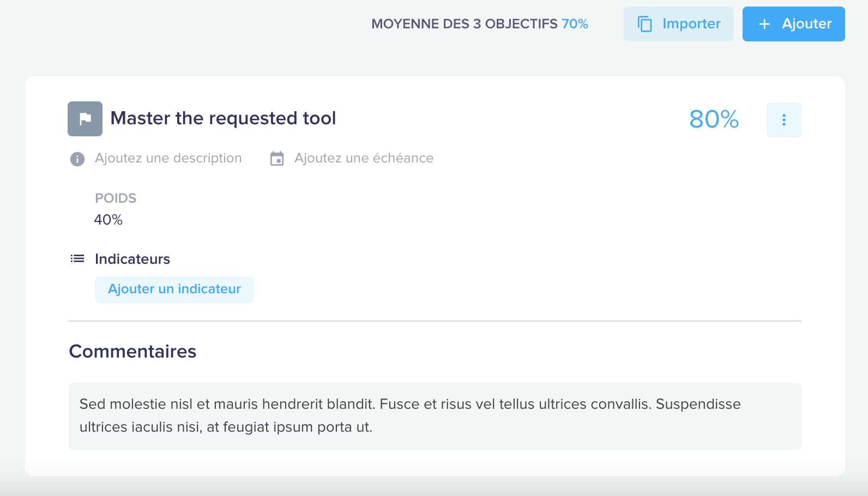Click the POIDS label

point(116,198)
